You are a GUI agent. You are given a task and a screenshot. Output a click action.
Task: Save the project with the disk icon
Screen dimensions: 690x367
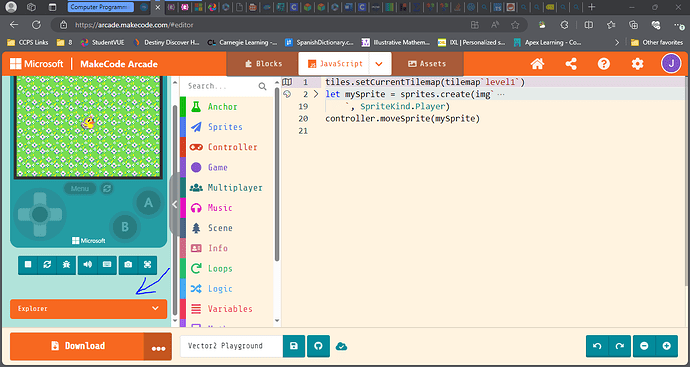click(x=294, y=346)
